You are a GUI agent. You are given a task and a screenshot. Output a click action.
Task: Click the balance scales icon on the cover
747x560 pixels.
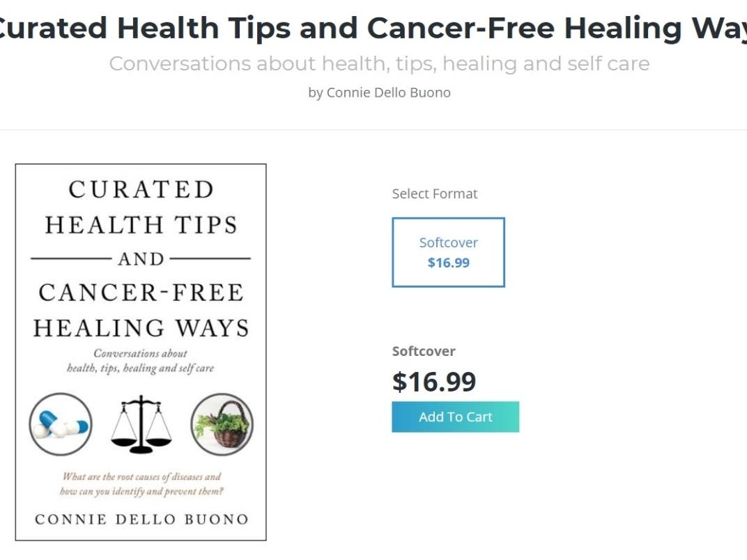tap(141, 424)
